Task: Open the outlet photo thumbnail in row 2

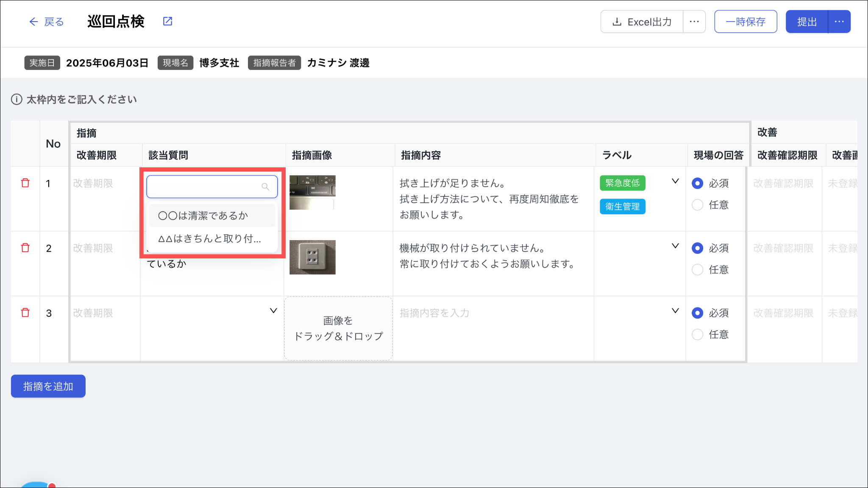Action: pos(312,257)
